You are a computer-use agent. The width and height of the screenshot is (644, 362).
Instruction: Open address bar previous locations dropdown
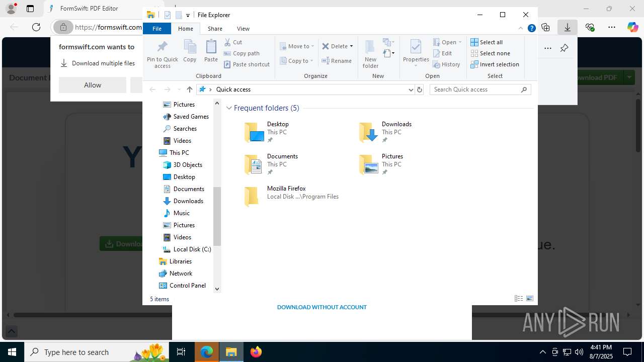(411, 89)
